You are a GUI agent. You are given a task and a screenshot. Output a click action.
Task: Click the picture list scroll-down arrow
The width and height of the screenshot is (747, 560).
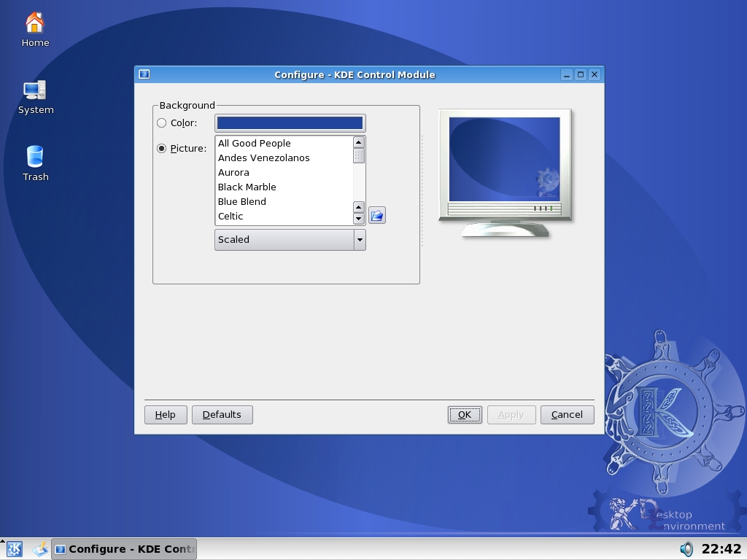(359, 219)
